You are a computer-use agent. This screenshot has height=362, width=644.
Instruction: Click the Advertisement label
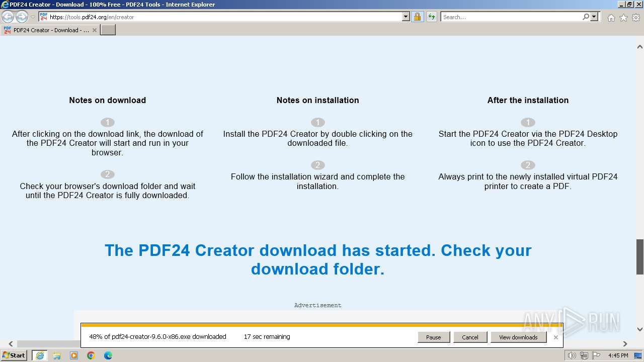318,305
